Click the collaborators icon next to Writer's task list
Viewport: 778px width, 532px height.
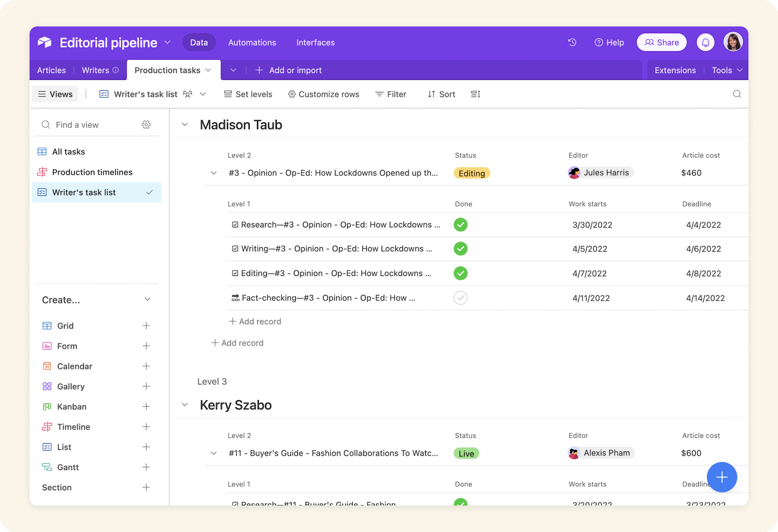[187, 94]
